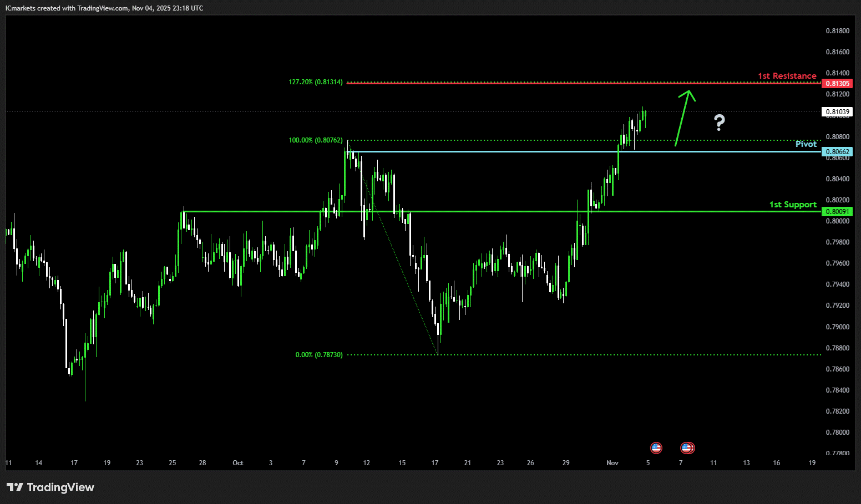Click the 100.00% (0.80762) Fibonacci label
This screenshot has width=861, height=504.
[x=315, y=140]
